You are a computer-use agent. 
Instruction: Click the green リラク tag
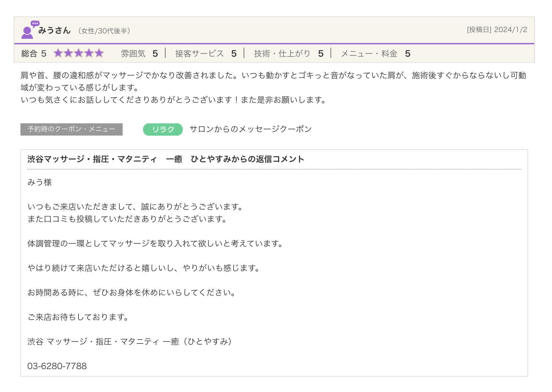coord(163,129)
